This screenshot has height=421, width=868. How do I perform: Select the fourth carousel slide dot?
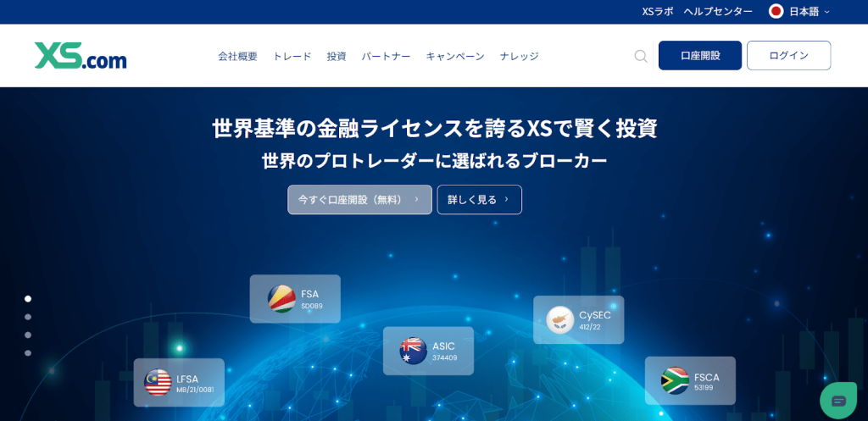tap(28, 353)
